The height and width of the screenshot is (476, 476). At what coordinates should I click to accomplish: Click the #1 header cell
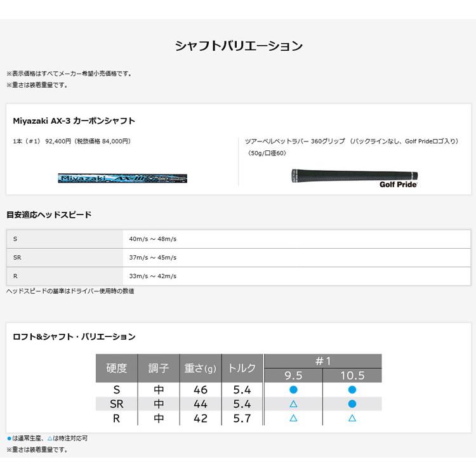(322, 361)
